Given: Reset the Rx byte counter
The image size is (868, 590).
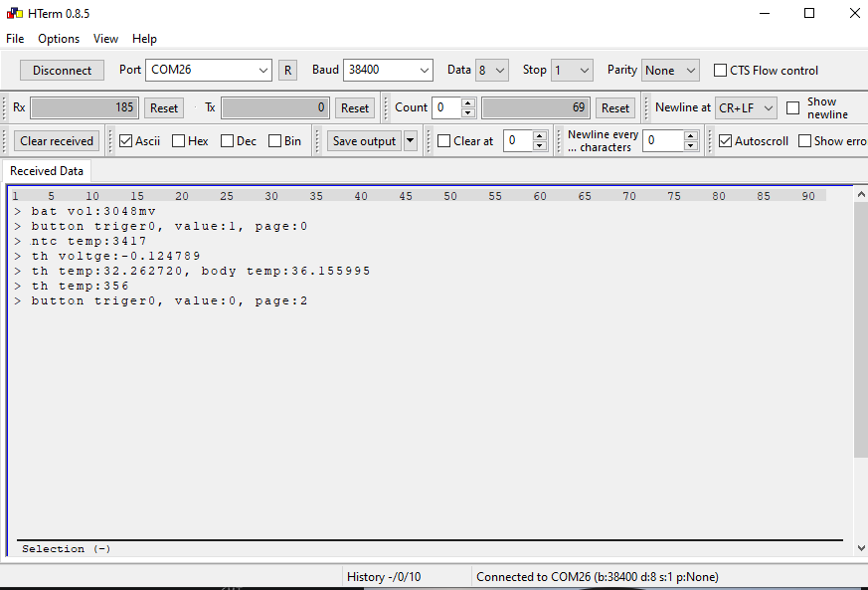Looking at the screenshot, I should coord(164,108).
